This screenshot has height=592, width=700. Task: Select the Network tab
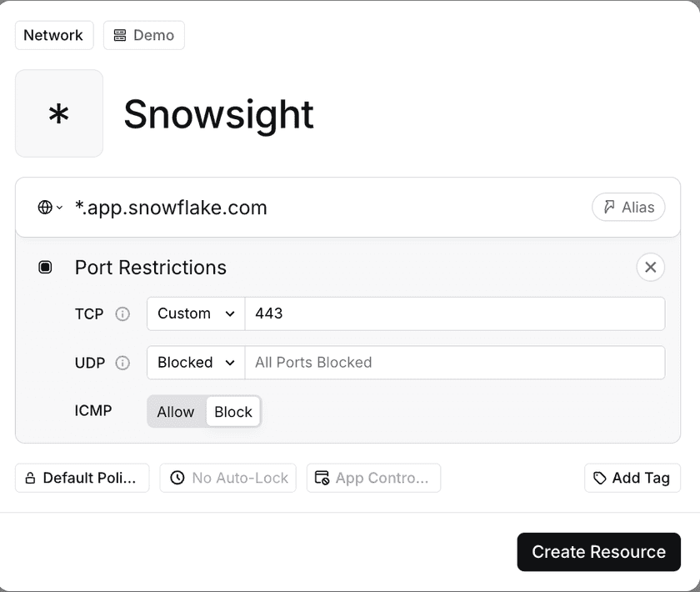(x=53, y=35)
